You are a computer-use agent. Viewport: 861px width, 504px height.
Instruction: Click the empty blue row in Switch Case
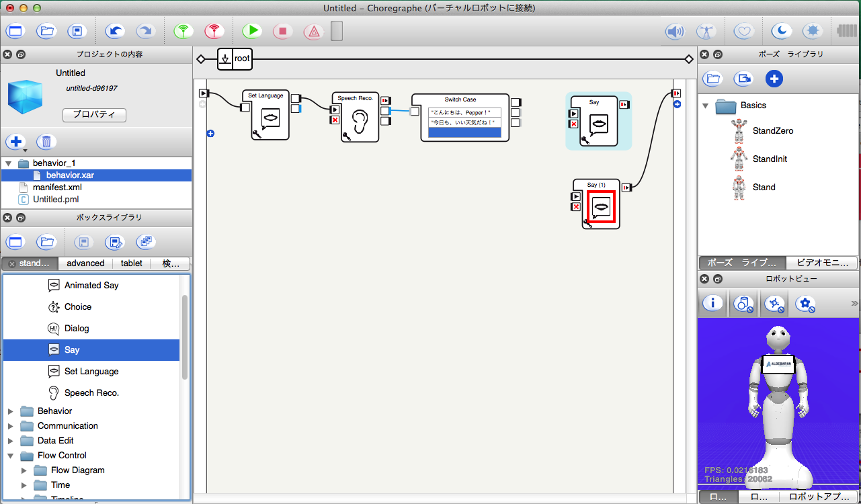point(465,132)
